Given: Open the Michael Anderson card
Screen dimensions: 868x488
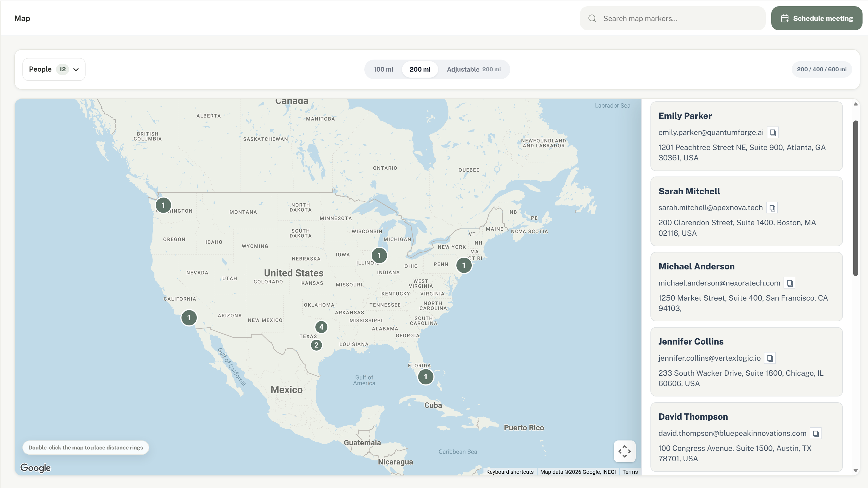Looking at the screenshot, I should coord(746,287).
